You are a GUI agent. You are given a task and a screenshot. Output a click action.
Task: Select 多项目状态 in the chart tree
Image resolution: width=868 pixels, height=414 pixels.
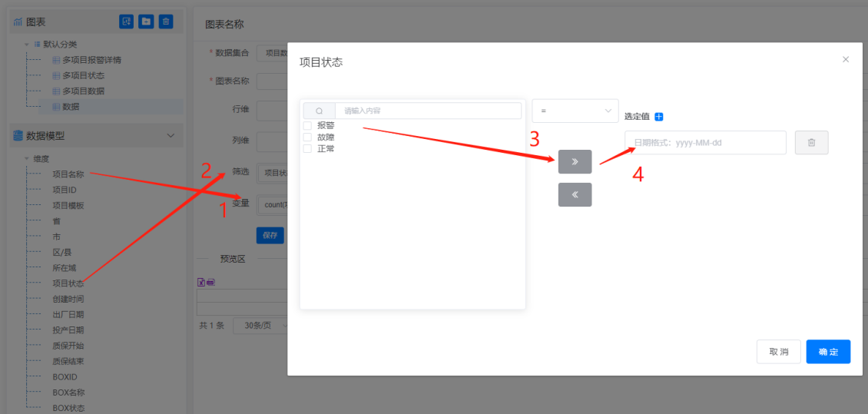[83, 75]
